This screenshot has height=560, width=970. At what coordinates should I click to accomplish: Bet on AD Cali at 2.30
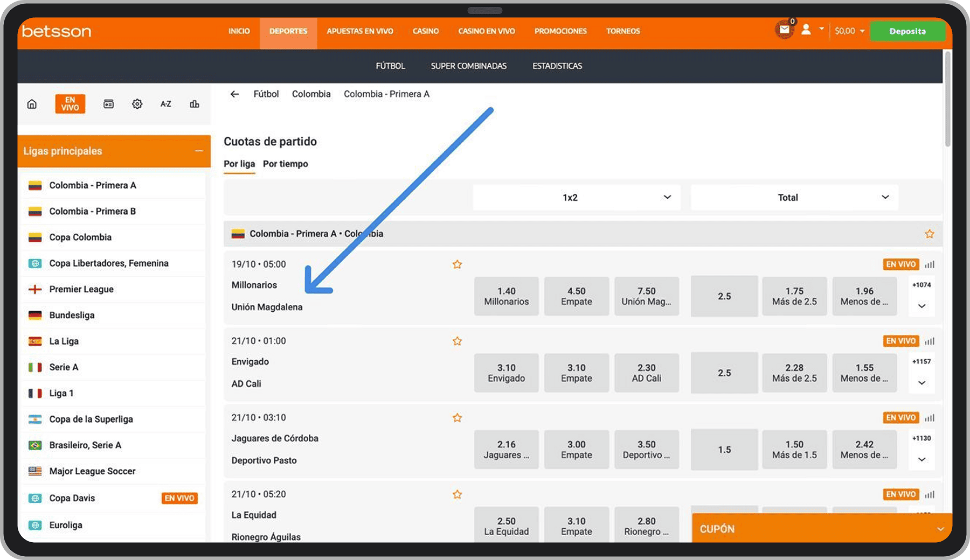tap(647, 373)
